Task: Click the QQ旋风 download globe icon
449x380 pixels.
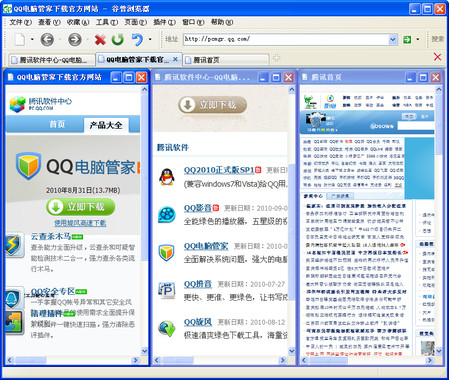Action: pyautogui.click(x=167, y=328)
